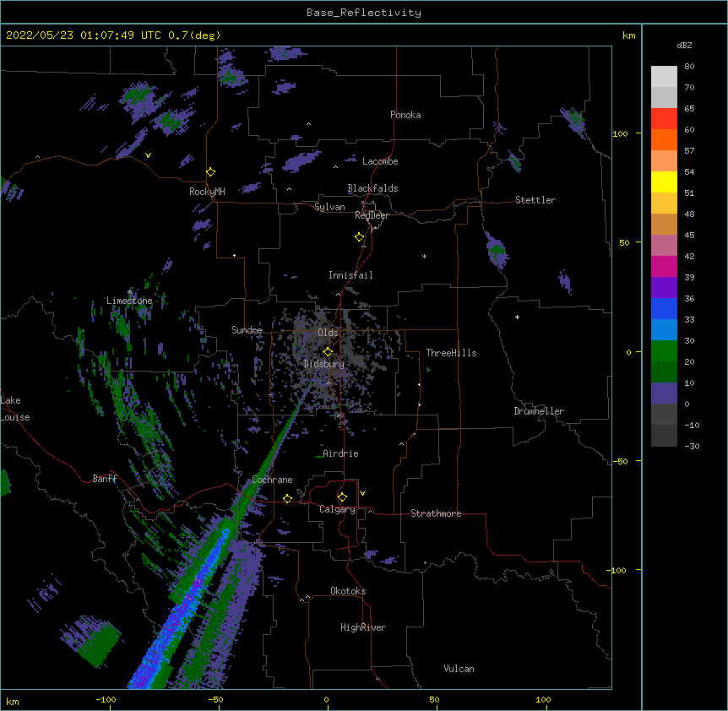This screenshot has height=711, width=728.
Task: Click the 50 tick on the bottom axis
Action: pos(434,699)
